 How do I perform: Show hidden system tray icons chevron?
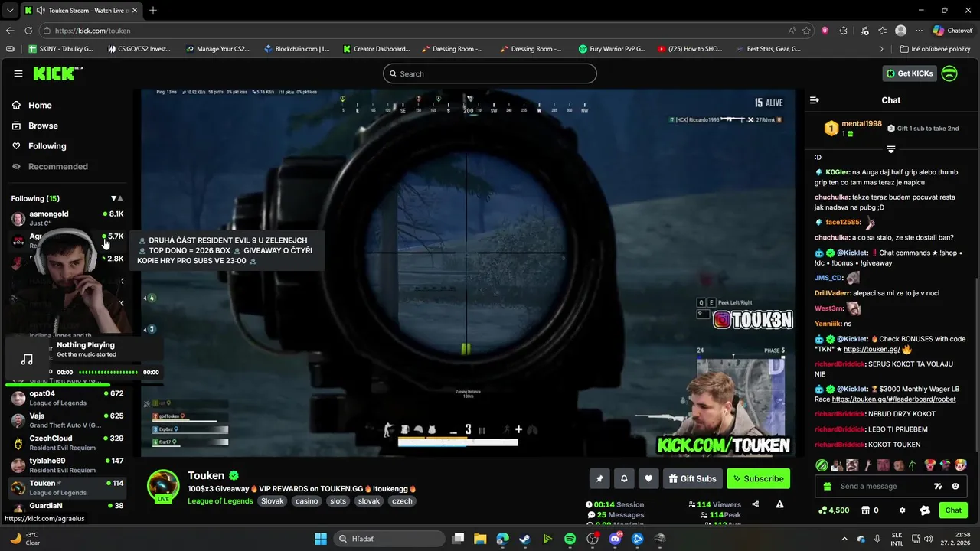(x=844, y=539)
